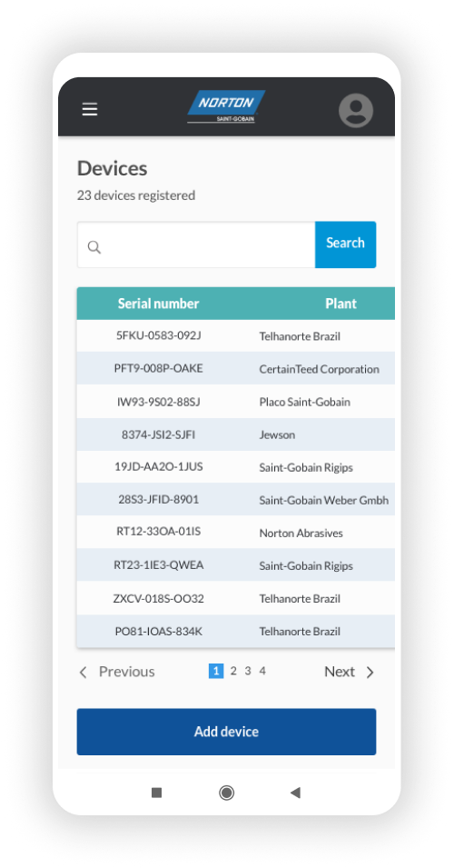
Task: Click the left chevron beside Previous
Action: (x=83, y=672)
